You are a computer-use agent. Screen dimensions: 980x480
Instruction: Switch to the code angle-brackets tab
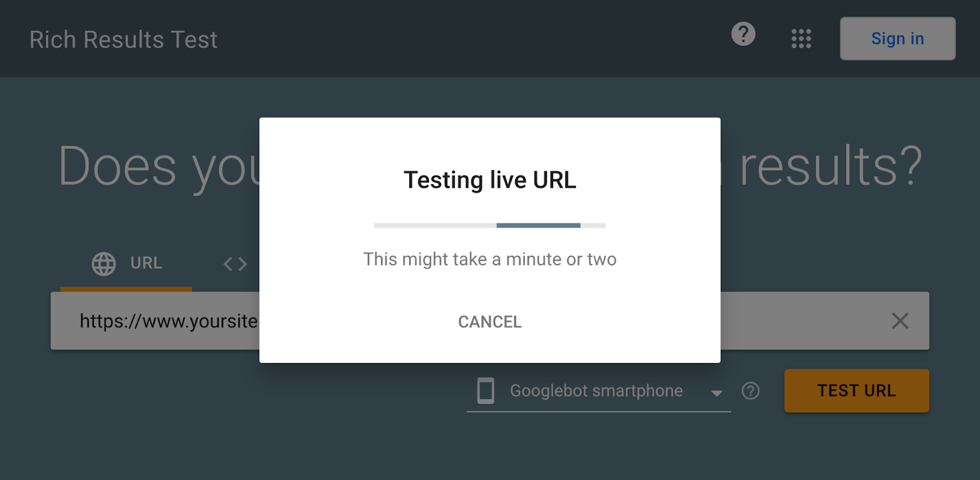pos(235,264)
